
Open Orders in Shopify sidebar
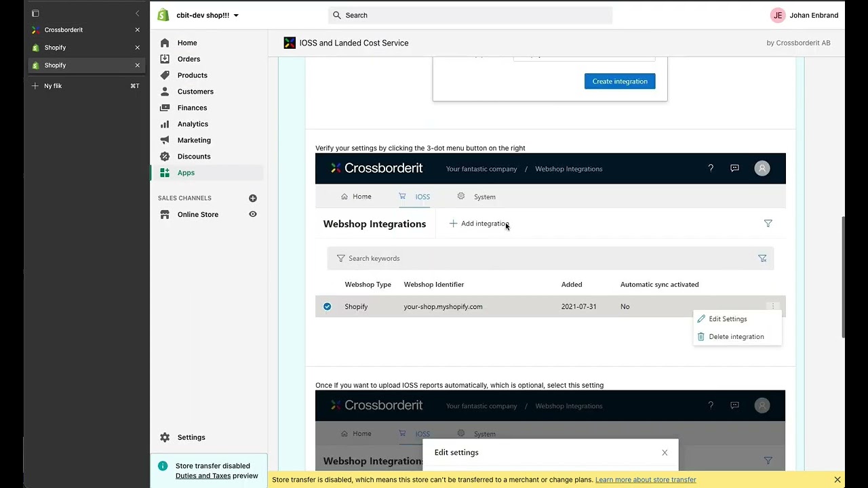click(189, 59)
